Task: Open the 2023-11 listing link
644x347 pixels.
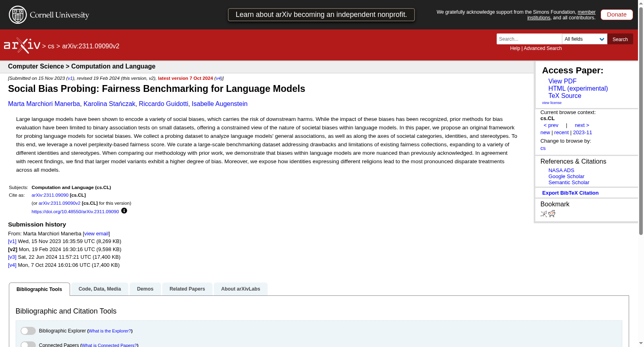Action: pyautogui.click(x=582, y=133)
